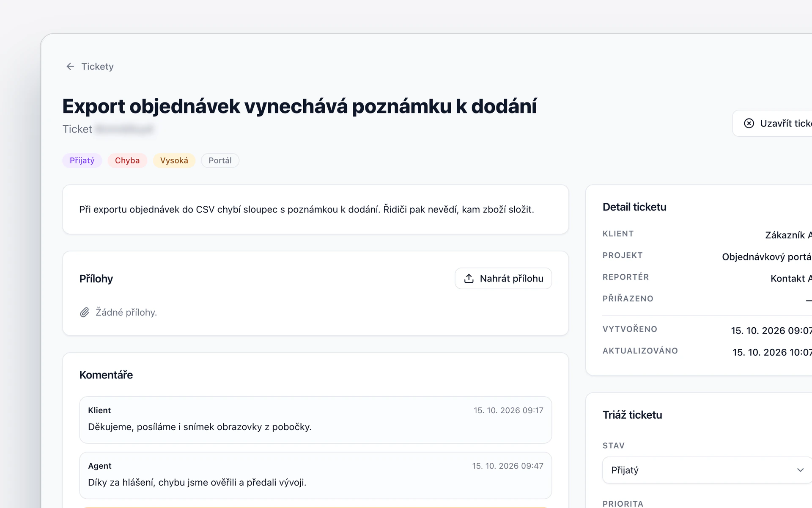Click the ticket description about CSV export
812x508 pixels.
pyautogui.click(x=307, y=210)
